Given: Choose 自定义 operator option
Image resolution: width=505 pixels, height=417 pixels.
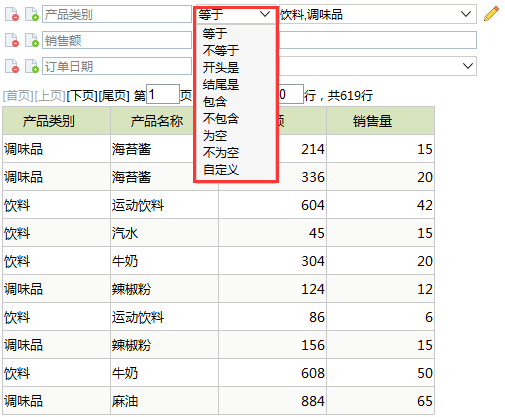Looking at the screenshot, I should [221, 169].
